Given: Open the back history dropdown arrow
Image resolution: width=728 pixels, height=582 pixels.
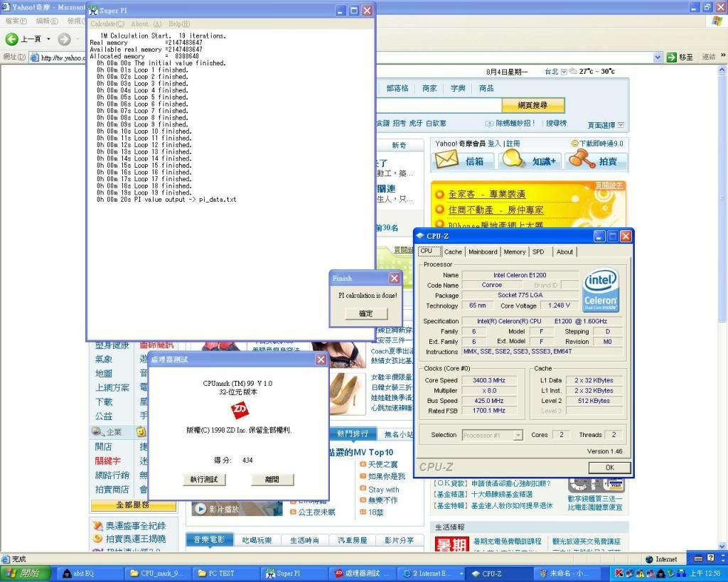Looking at the screenshot, I should [49, 39].
